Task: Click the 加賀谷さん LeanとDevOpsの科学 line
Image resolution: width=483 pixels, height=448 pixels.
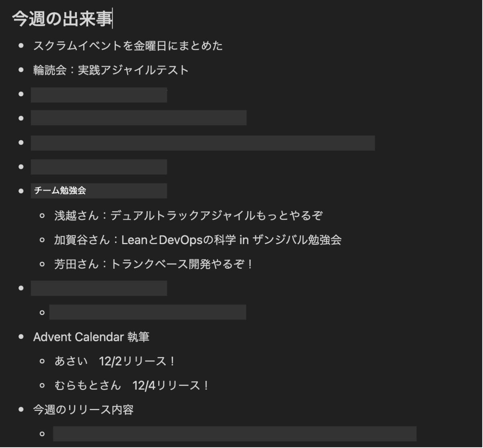Action: (198, 240)
